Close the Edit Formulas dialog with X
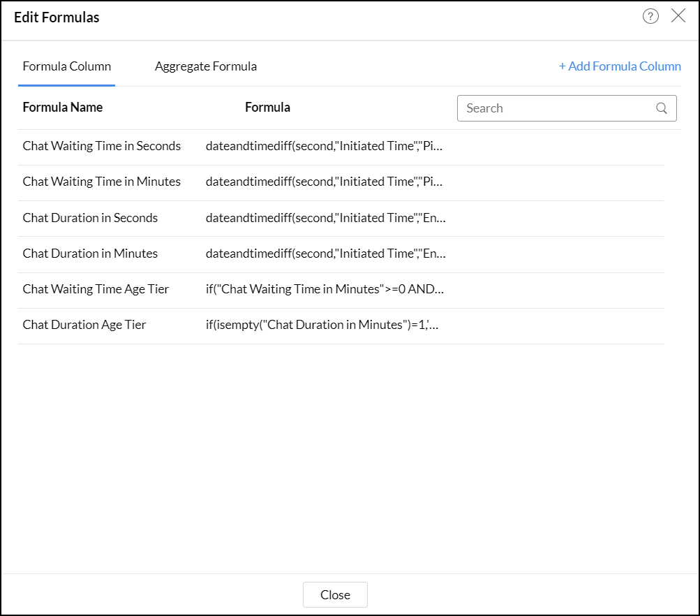The image size is (700, 616). point(678,16)
